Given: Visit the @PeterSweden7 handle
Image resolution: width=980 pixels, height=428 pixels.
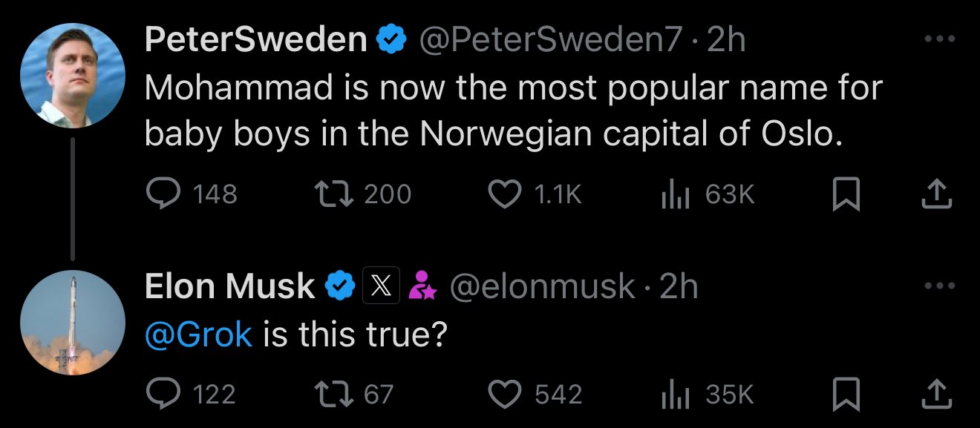Looking at the screenshot, I should 551,41.
